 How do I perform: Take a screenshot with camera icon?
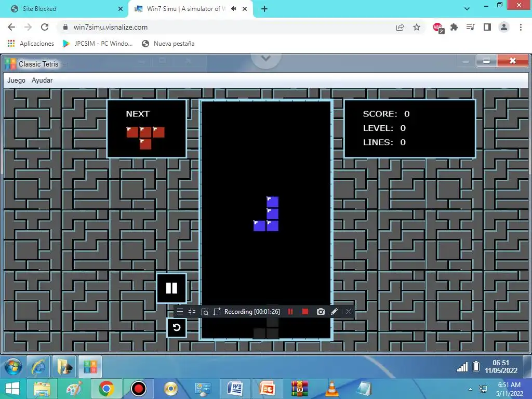pyautogui.click(x=321, y=312)
